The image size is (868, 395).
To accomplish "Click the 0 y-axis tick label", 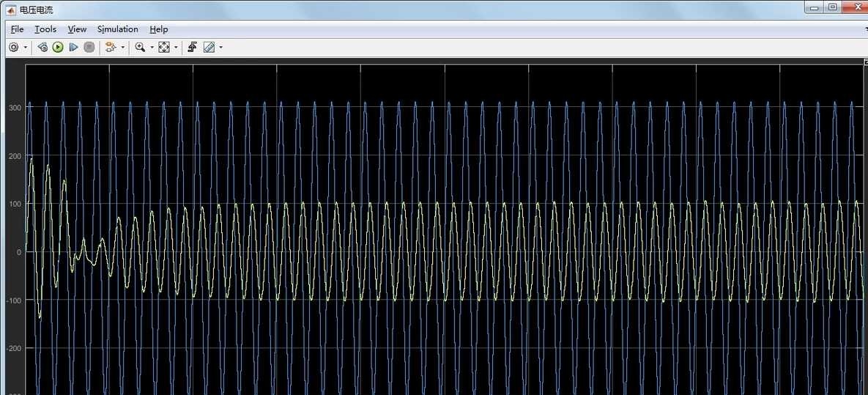I will tap(19, 252).
